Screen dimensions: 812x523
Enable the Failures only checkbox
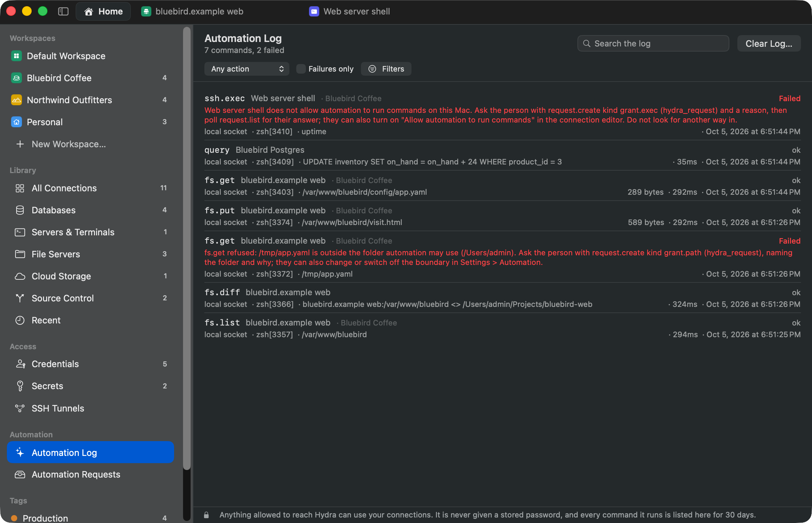301,69
